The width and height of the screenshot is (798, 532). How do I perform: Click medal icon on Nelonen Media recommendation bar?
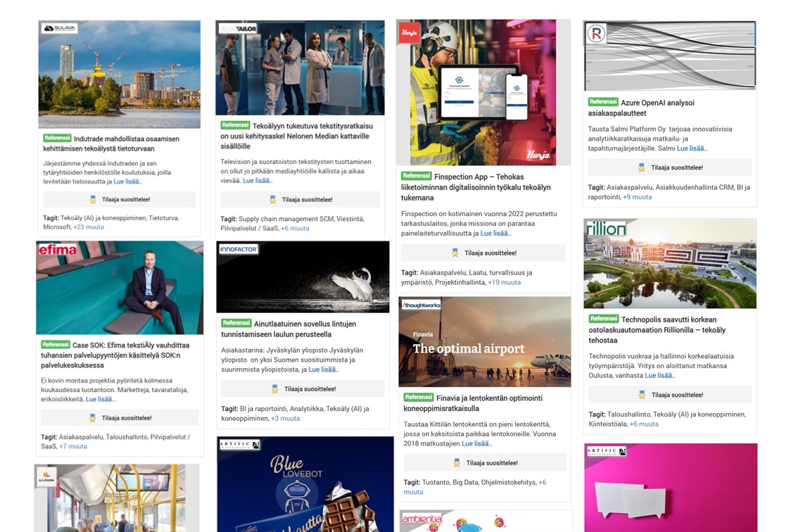click(x=273, y=200)
